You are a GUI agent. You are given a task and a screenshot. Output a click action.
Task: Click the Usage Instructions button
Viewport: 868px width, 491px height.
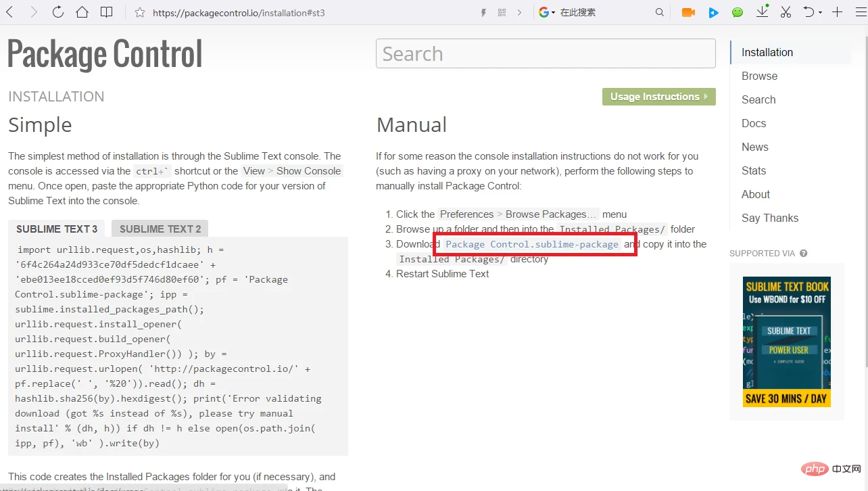coord(658,97)
